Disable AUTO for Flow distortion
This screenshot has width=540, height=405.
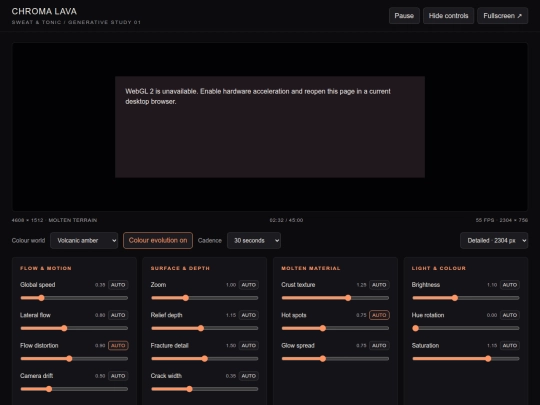118,345
